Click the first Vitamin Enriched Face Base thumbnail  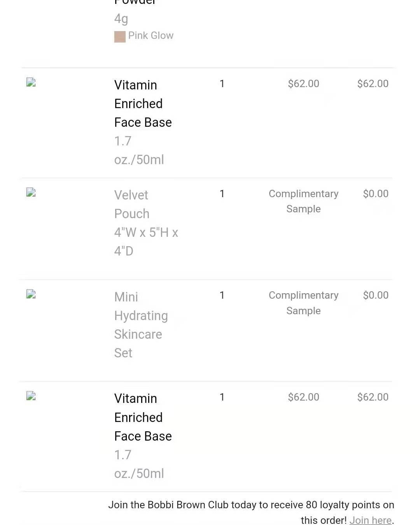click(x=31, y=82)
